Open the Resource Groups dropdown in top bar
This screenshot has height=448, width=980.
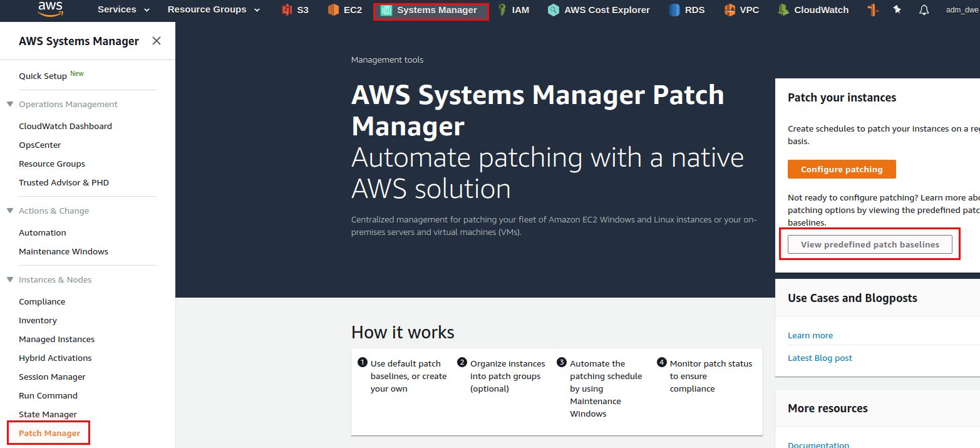214,10
